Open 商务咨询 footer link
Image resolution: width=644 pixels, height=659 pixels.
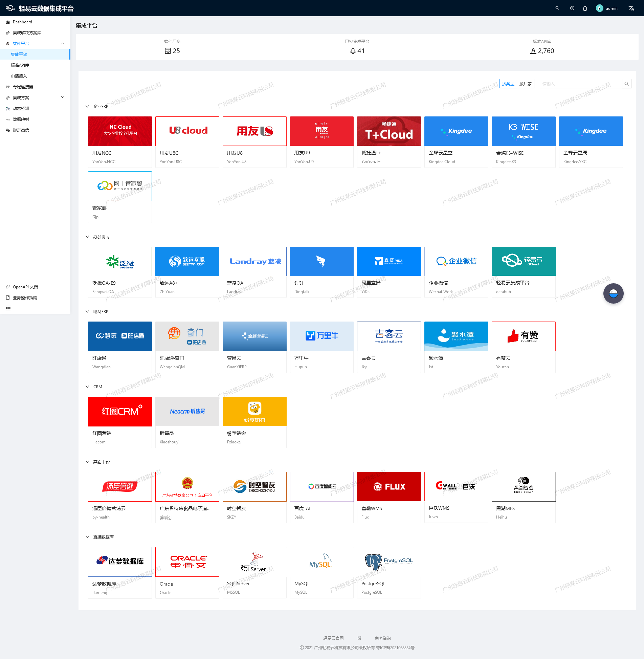(383, 638)
